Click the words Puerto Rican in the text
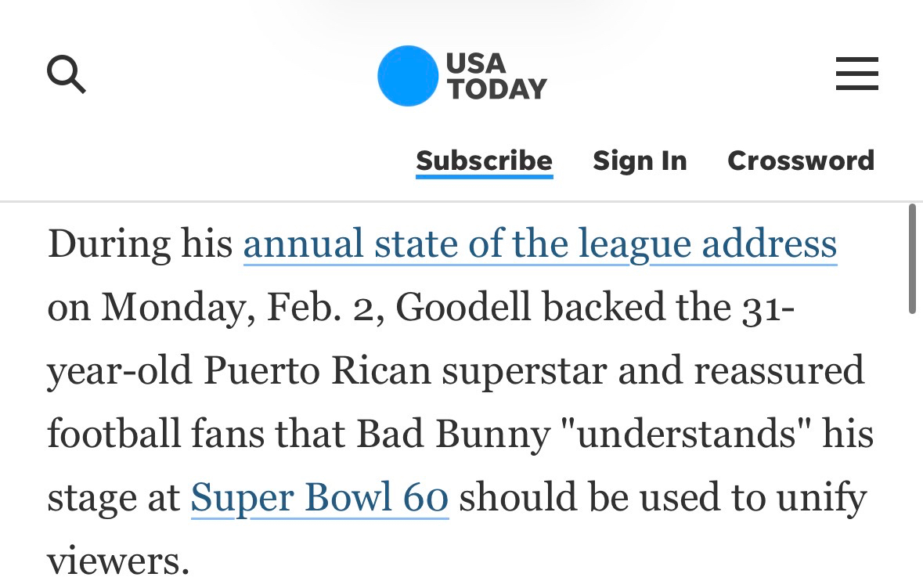This screenshot has width=923, height=588. (318, 371)
